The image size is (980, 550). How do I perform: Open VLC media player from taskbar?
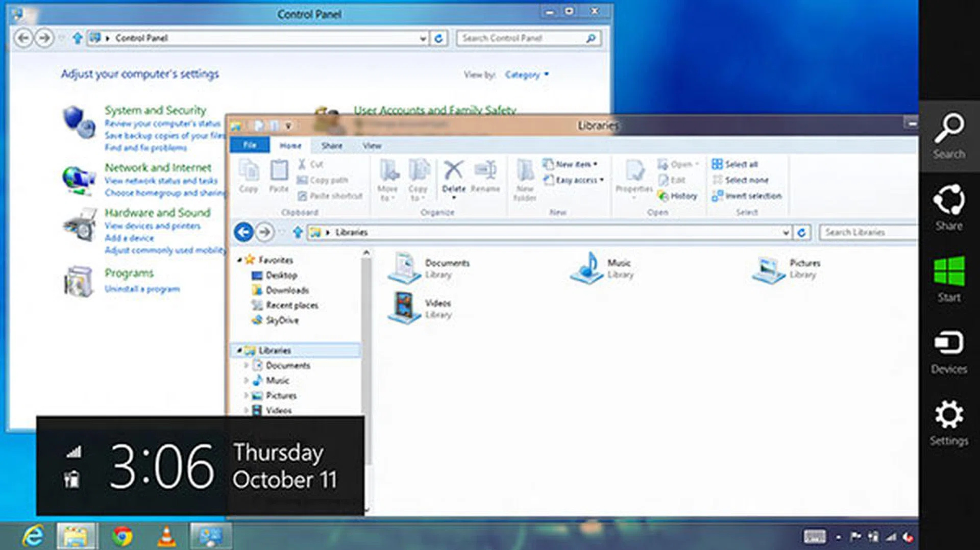click(x=166, y=536)
